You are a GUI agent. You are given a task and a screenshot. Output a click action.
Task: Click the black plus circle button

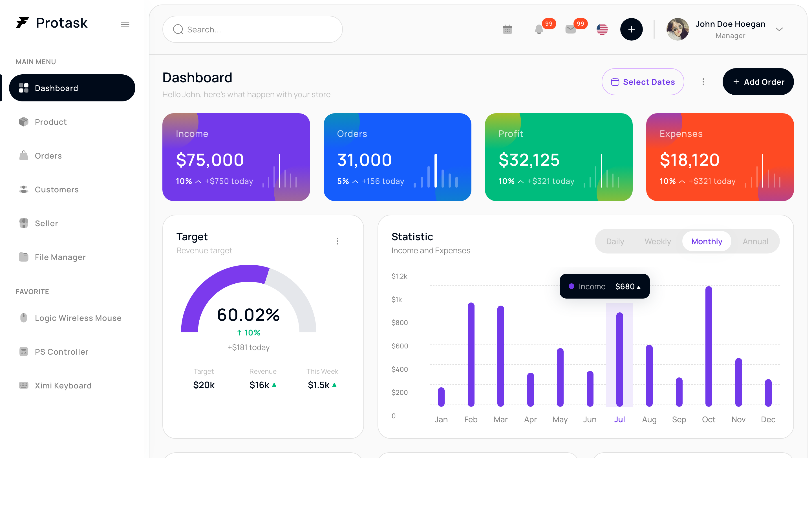pyautogui.click(x=631, y=30)
